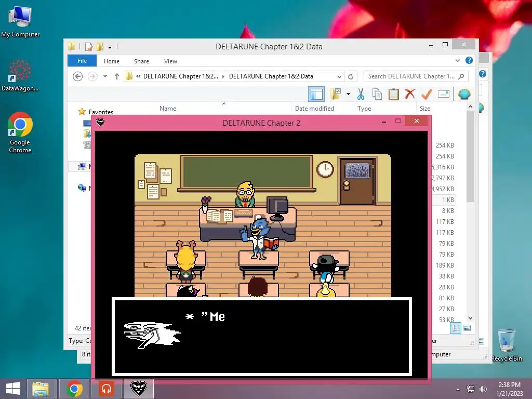
Task: Open File Explorer from the taskbar
Action: (x=41, y=389)
